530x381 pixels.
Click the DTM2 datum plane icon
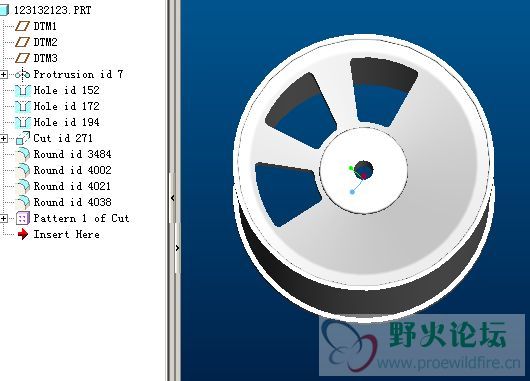[x=23, y=42]
